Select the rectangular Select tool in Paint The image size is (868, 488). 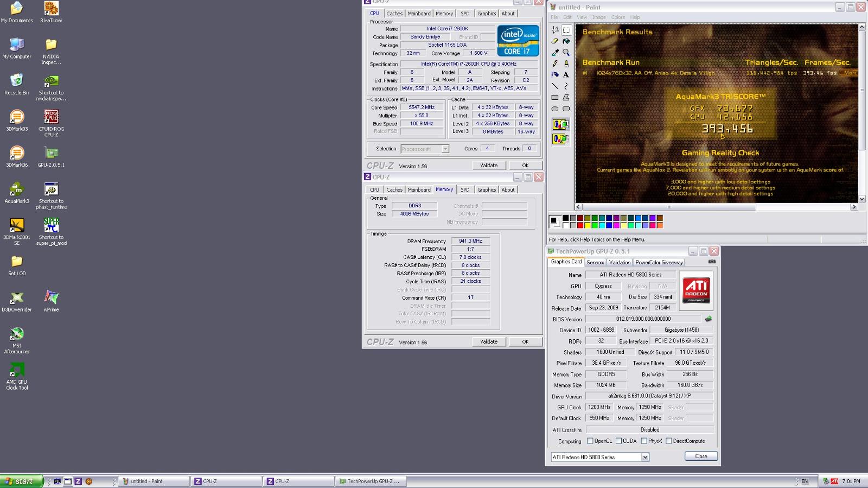(x=566, y=30)
